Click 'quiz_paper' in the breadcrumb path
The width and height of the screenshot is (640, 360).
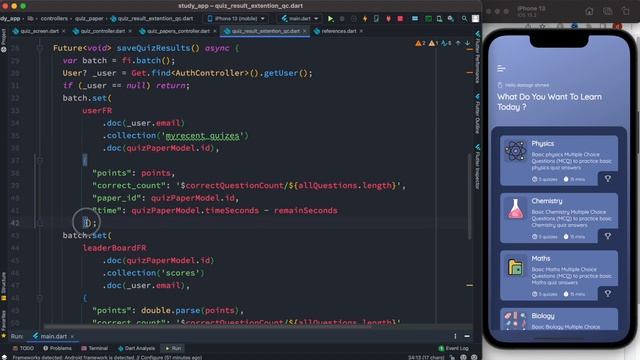(x=89, y=19)
